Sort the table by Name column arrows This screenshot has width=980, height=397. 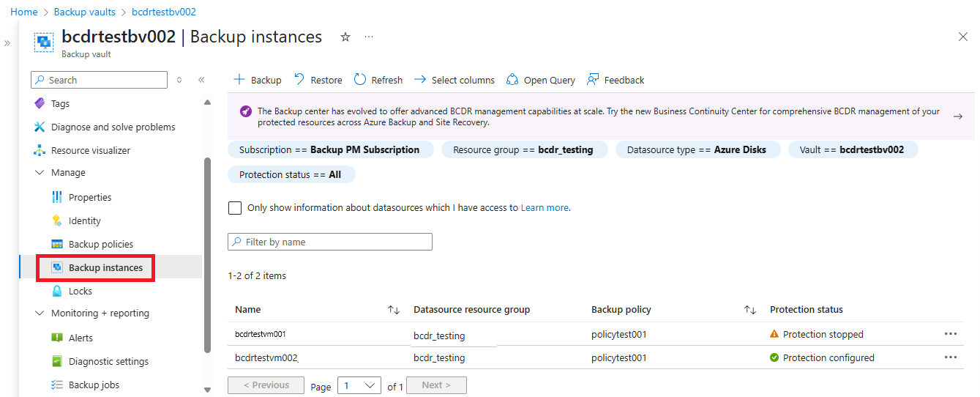[x=394, y=310]
